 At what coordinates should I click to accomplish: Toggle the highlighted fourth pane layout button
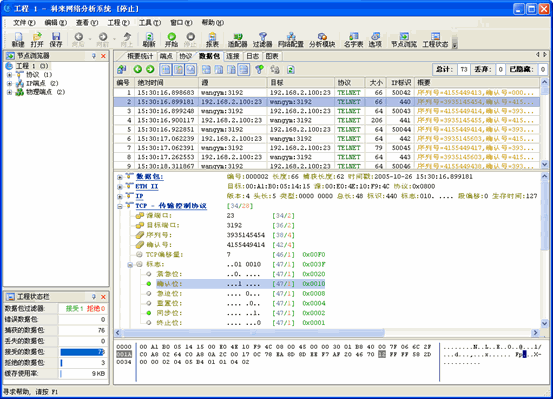pos(243,69)
